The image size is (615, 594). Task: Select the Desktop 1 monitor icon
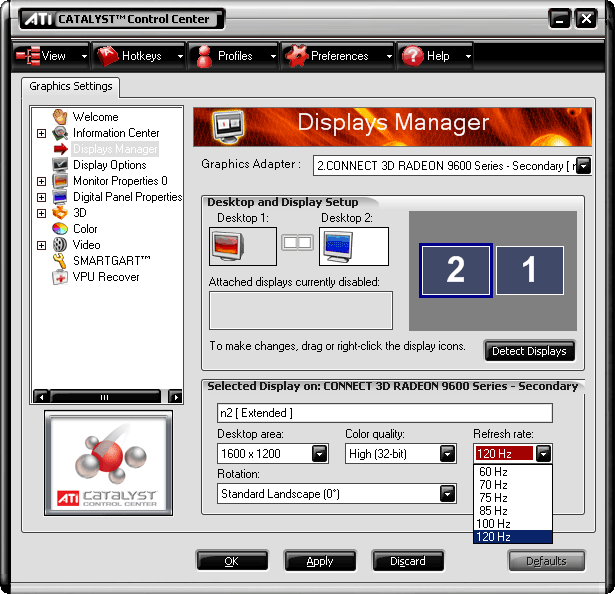[228, 246]
